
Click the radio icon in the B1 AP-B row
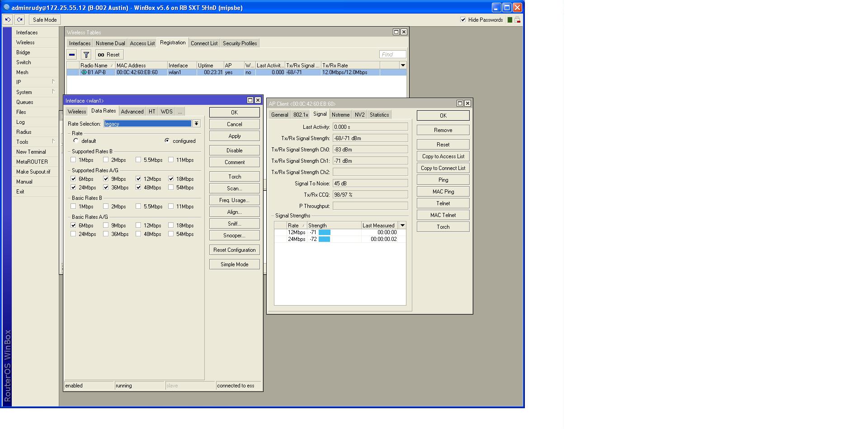pos(84,72)
